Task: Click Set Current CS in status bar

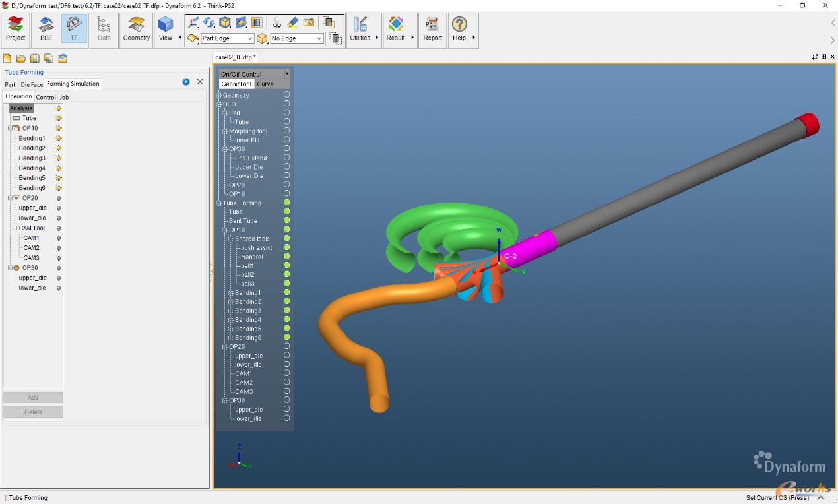Action: tap(777, 497)
